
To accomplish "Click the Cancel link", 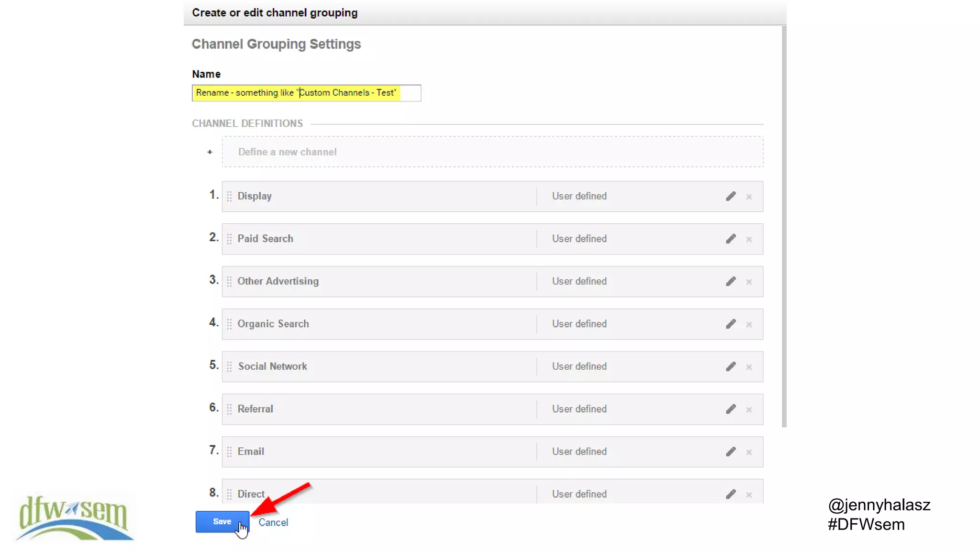I will click(x=273, y=522).
